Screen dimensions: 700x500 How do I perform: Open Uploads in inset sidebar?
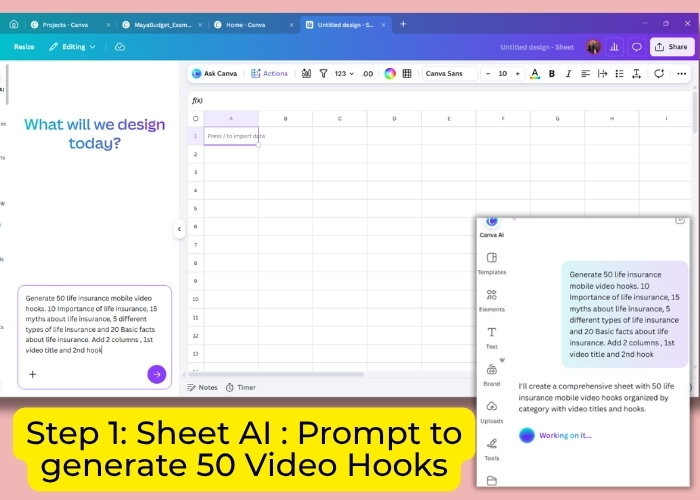(492, 412)
